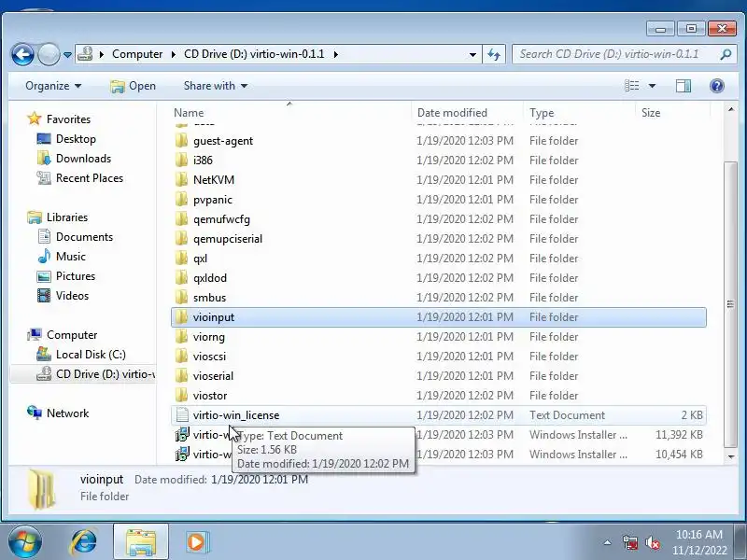Click scrollbar down arrow in file list
The height and width of the screenshot is (560, 747).
[730, 456]
